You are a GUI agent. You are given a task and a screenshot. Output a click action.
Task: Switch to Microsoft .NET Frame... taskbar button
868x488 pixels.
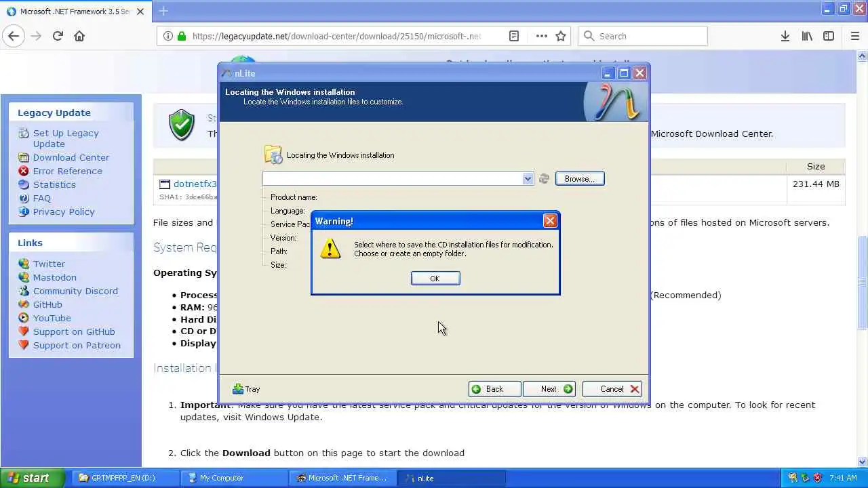[343, 478]
